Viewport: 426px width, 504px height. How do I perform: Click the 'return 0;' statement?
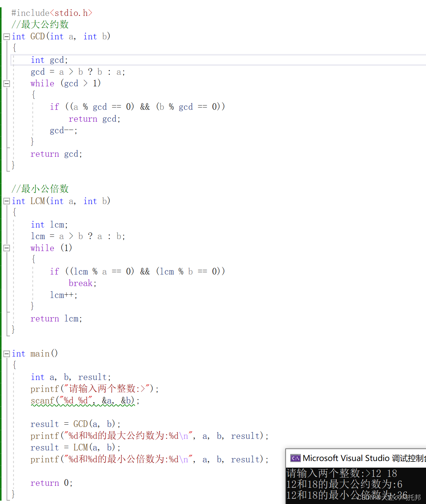point(52,483)
